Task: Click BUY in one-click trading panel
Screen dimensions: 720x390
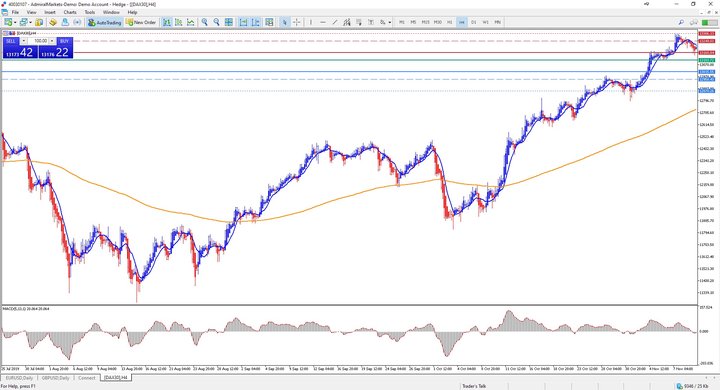Action: 64,41
